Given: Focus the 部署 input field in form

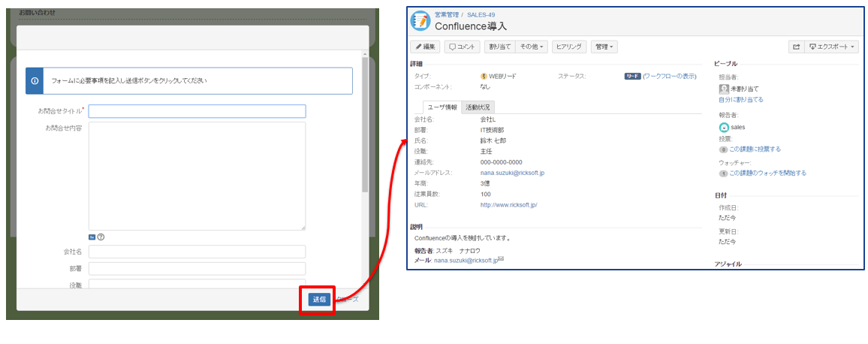Looking at the screenshot, I should pyautogui.click(x=197, y=269).
